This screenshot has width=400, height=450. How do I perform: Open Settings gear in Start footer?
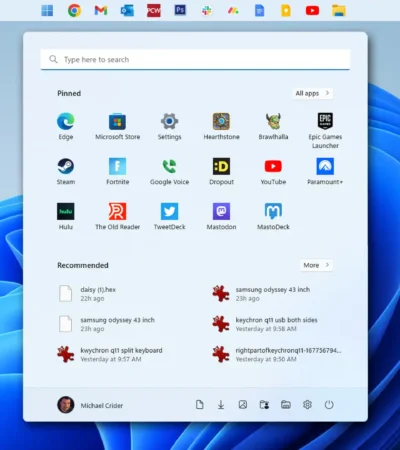[307, 405]
